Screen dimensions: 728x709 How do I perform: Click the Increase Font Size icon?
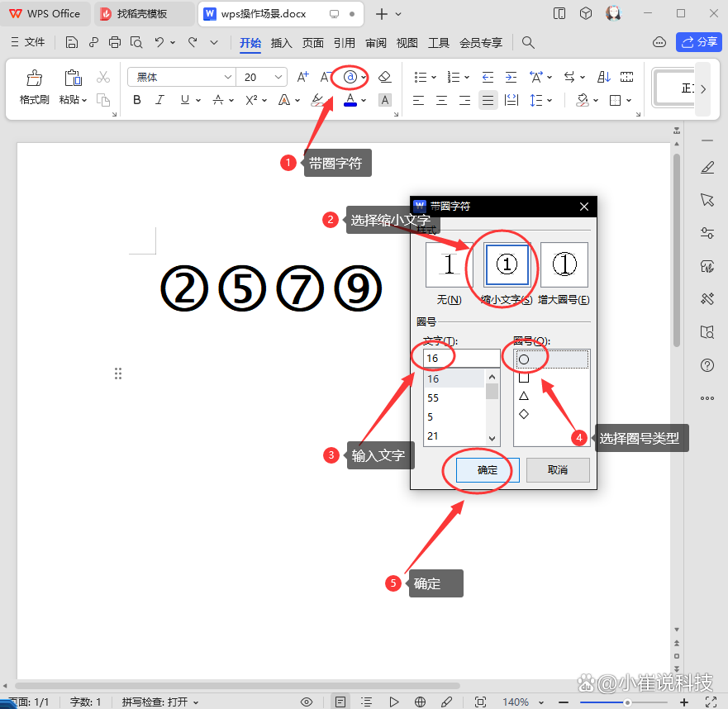(x=302, y=77)
